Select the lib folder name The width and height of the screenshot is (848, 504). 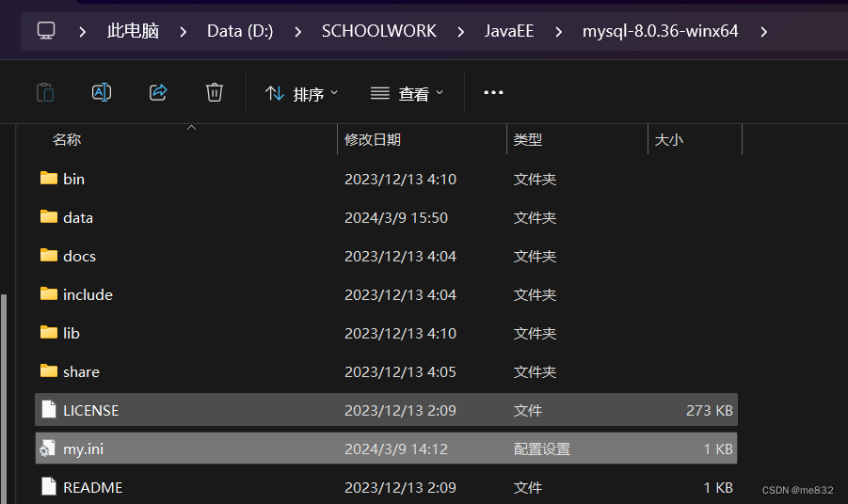pos(72,333)
